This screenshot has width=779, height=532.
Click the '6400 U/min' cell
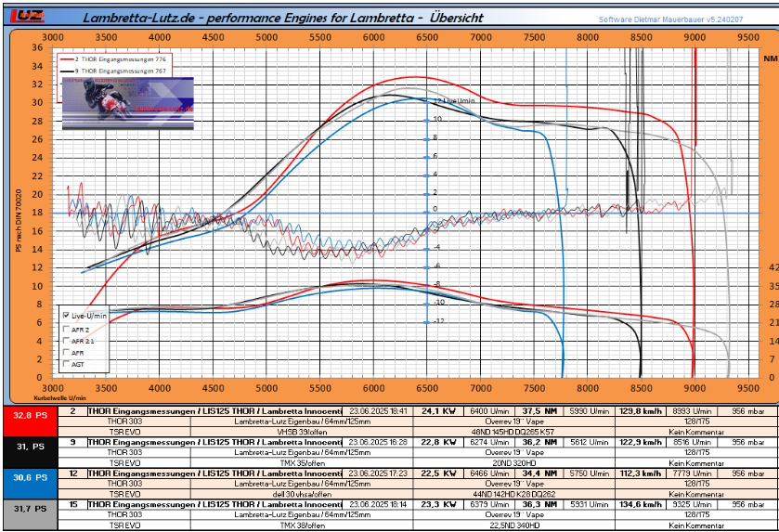[489, 411]
